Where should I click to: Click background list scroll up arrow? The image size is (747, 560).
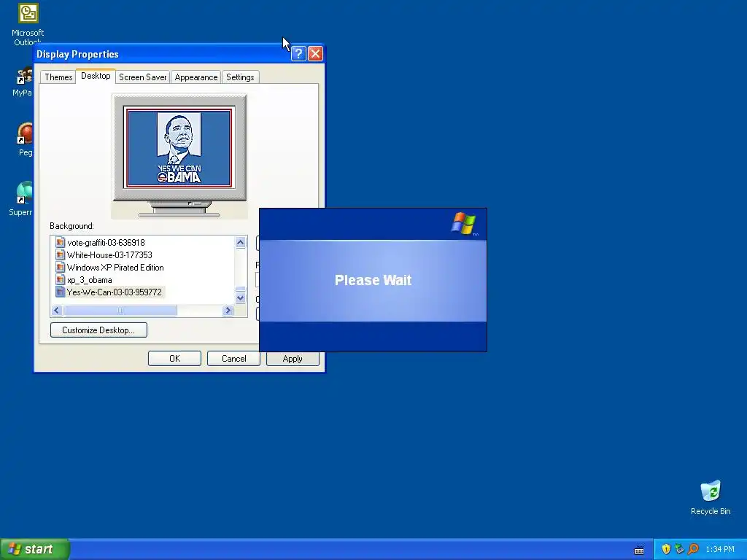click(x=241, y=242)
